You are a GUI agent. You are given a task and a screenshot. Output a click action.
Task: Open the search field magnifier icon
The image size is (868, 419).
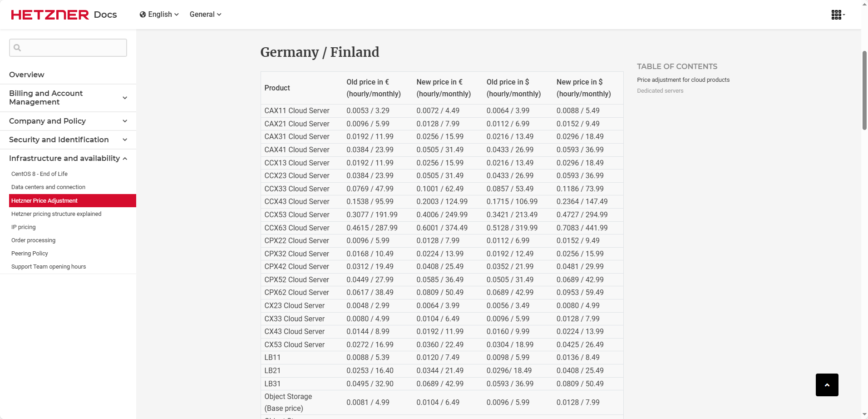[17, 47]
